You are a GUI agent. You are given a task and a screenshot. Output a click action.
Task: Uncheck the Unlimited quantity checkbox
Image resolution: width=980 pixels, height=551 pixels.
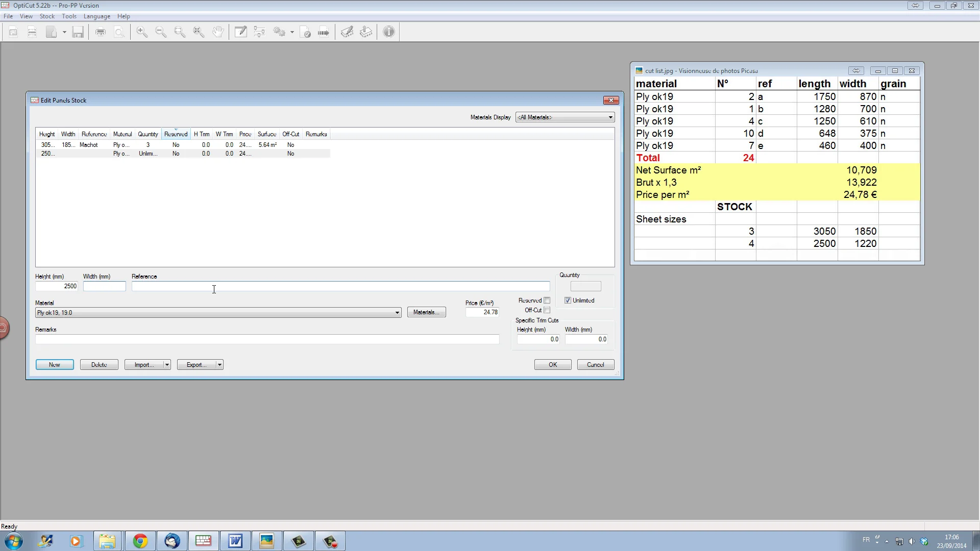click(x=568, y=300)
